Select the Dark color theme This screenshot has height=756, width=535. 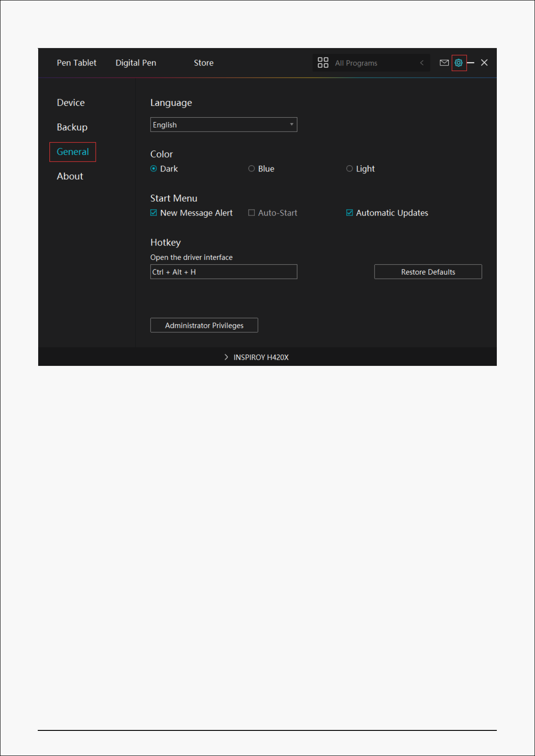tap(154, 169)
